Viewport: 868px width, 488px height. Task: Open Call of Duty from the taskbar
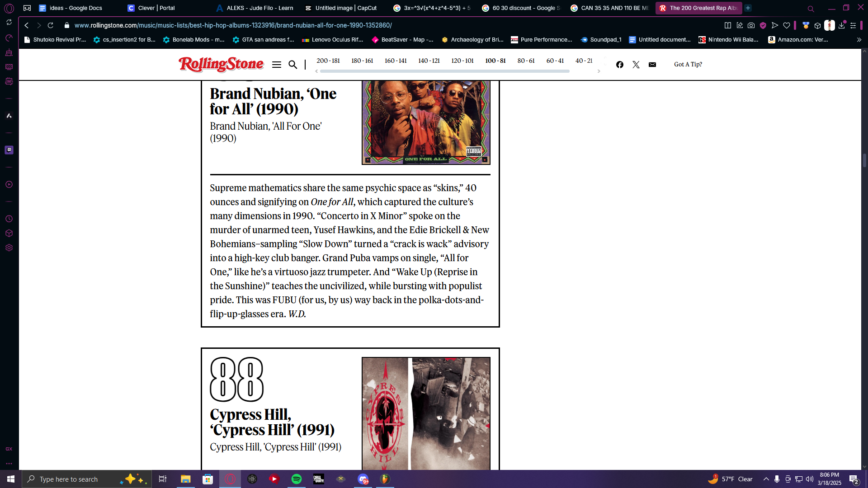tap(319, 479)
